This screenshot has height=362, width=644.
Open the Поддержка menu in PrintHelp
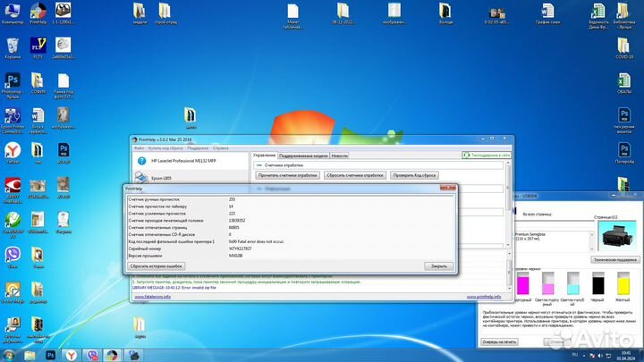pyautogui.click(x=198, y=148)
